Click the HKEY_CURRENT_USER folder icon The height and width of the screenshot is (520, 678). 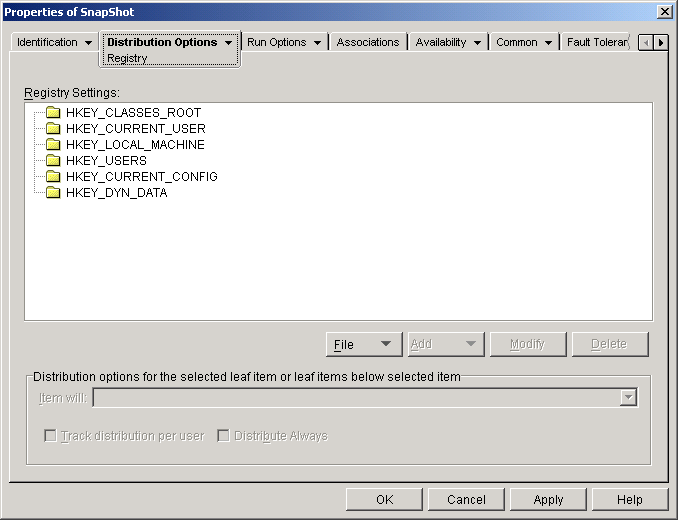(53, 129)
